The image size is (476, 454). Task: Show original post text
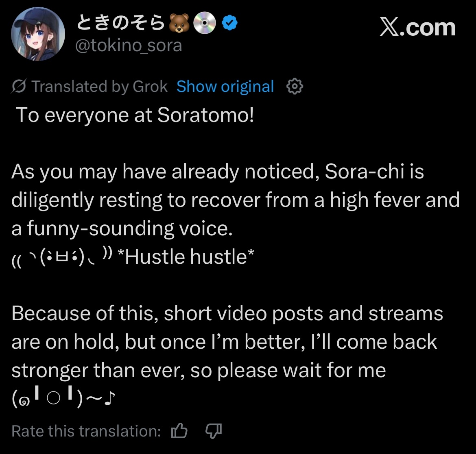[x=225, y=86]
